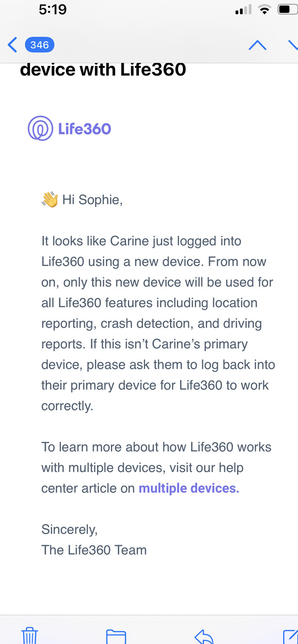Tap the waving hand emoji

pyautogui.click(x=50, y=200)
